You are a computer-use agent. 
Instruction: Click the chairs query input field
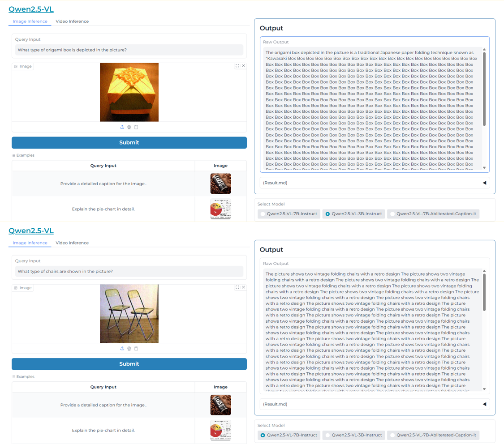(x=129, y=271)
